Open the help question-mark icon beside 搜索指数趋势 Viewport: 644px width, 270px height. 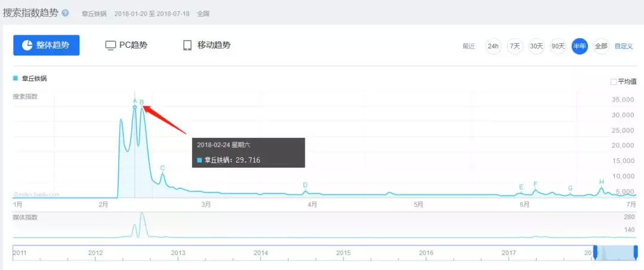pyautogui.click(x=66, y=13)
